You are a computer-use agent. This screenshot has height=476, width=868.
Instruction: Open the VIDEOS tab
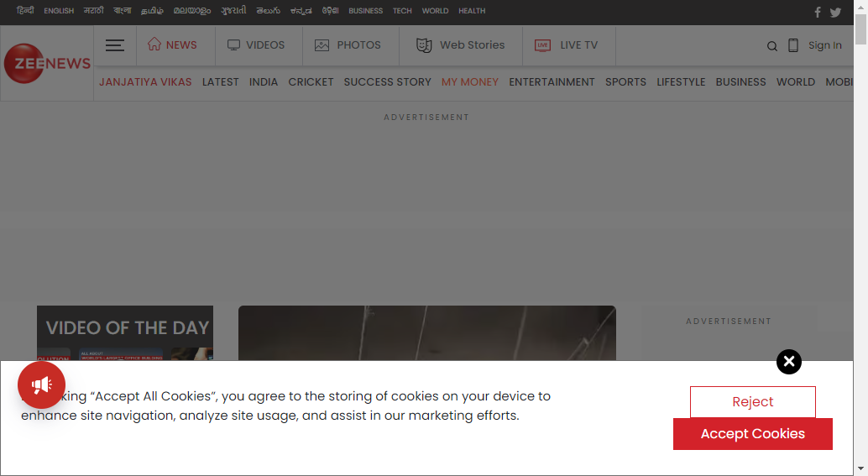[256, 44]
